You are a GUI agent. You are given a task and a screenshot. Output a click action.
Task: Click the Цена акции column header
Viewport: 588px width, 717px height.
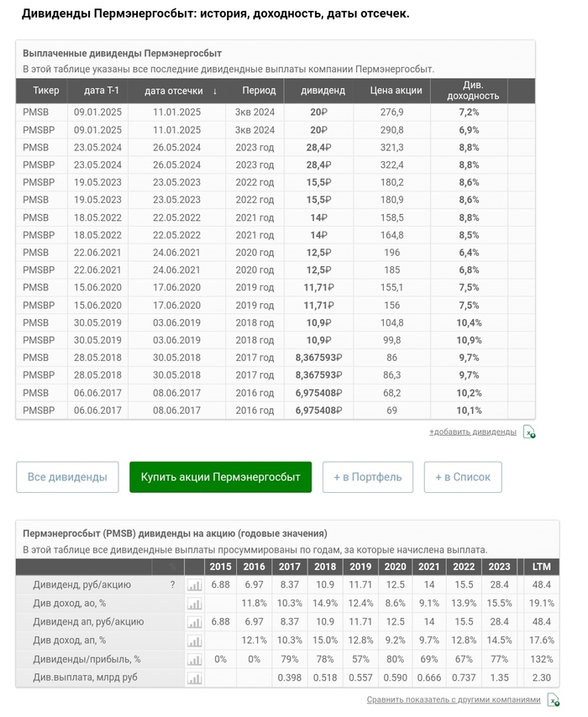click(396, 91)
